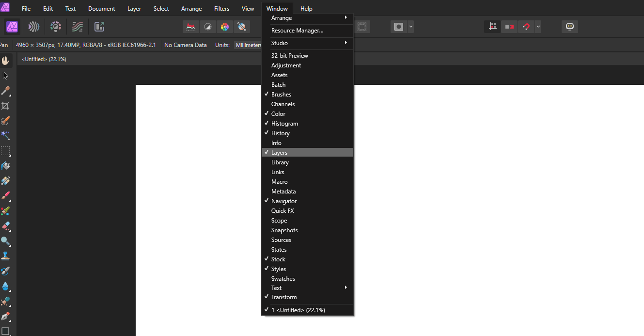Viewport: 644px width, 336px height.
Task: Click the Auto Colors adjustment icon
Action: click(x=225, y=27)
